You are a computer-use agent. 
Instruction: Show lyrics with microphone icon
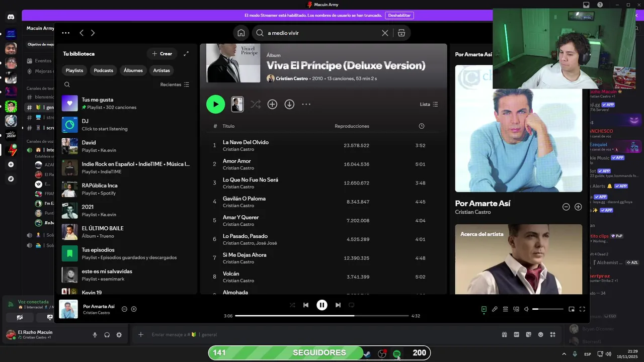point(495,309)
